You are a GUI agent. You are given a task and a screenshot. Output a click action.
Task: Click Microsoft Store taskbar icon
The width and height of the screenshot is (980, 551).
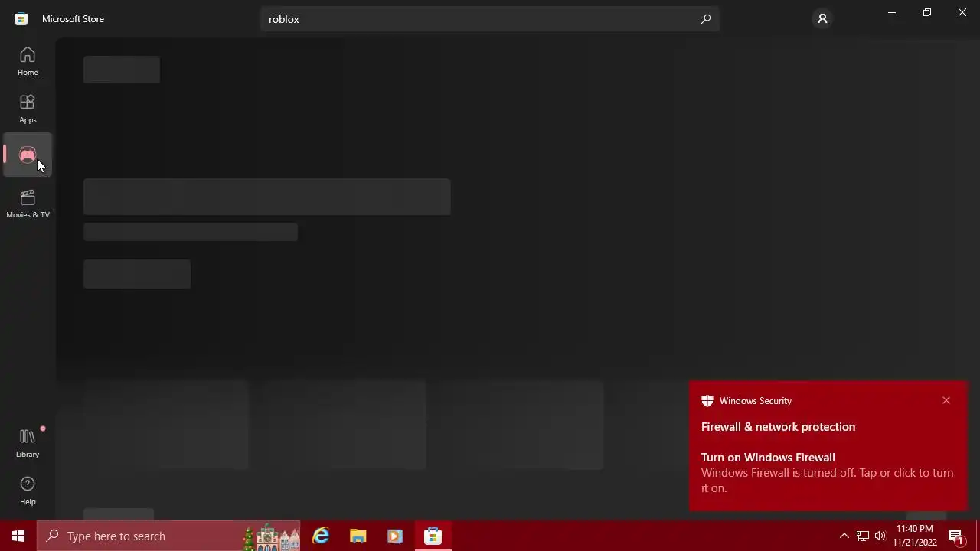(433, 536)
